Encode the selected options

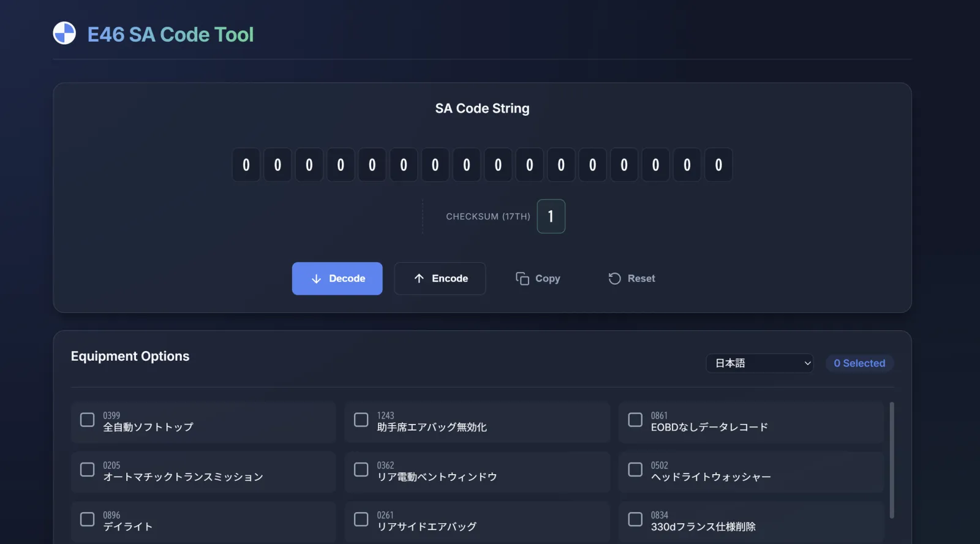pos(440,279)
